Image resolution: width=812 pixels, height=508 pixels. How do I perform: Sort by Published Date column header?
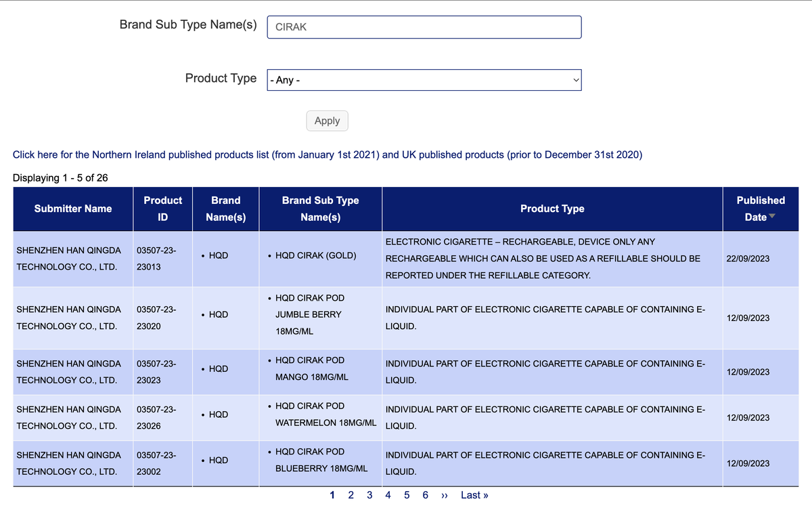pos(761,209)
